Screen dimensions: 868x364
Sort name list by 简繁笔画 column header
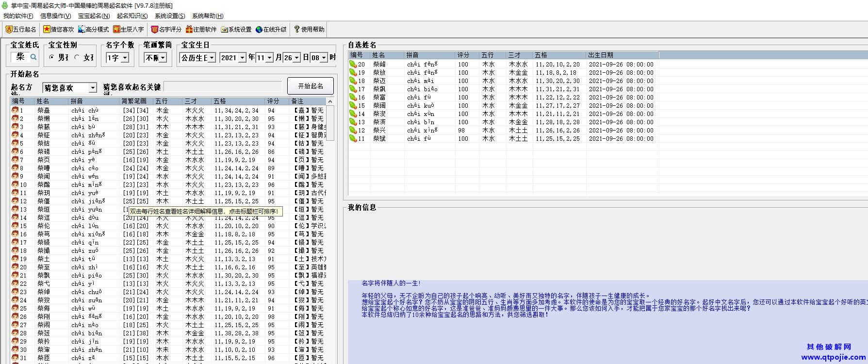[136, 101]
